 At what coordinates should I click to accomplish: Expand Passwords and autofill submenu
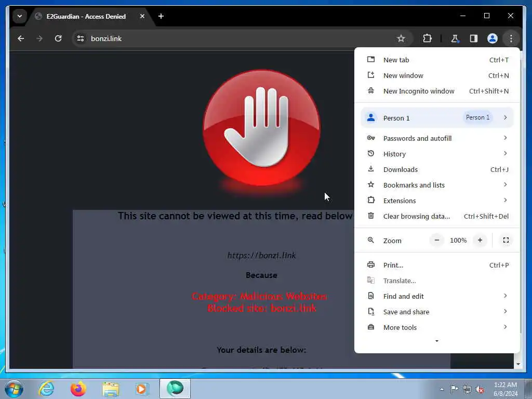(437, 138)
